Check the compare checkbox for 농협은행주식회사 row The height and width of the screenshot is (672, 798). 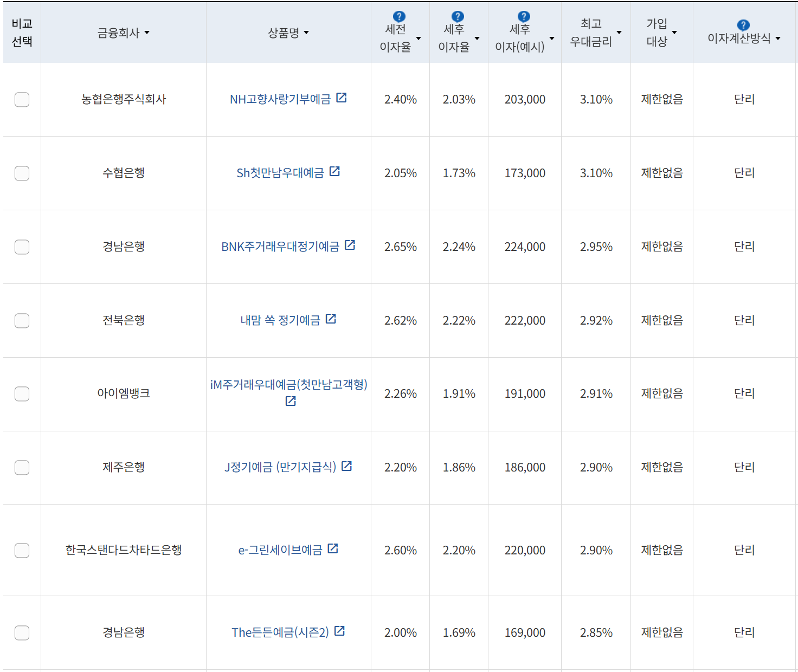coord(22,100)
